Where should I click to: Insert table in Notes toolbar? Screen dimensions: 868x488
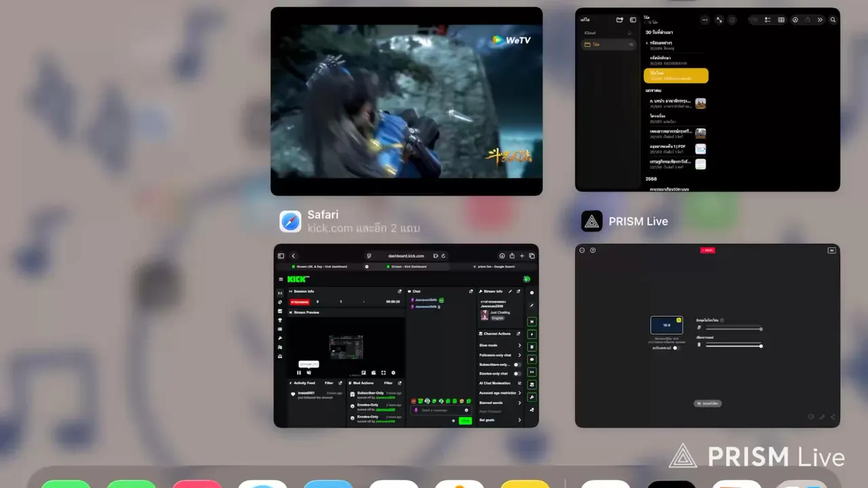(x=781, y=20)
